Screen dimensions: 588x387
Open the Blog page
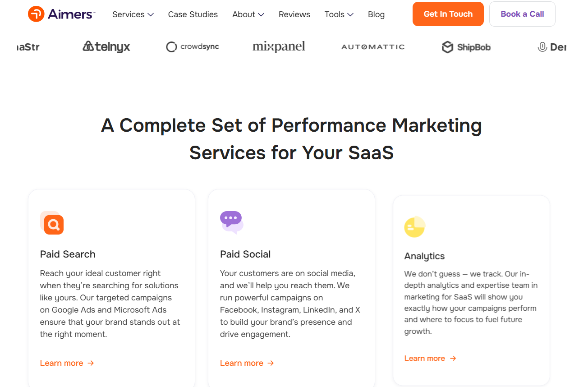376,14
